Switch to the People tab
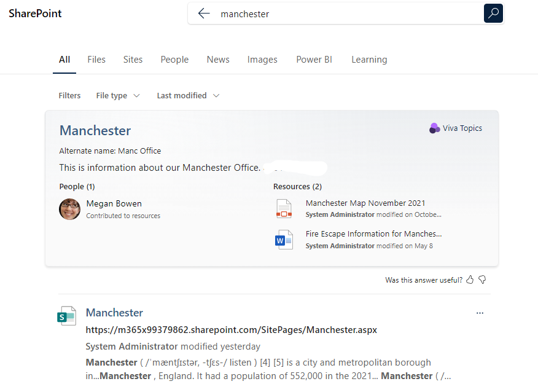Viewport: 538px width, 392px height. point(174,60)
